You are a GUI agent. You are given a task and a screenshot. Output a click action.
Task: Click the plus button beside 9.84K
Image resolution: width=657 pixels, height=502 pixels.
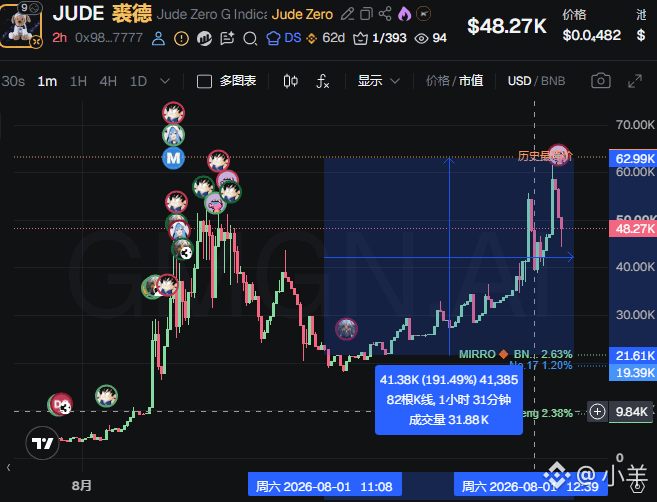pos(597,411)
